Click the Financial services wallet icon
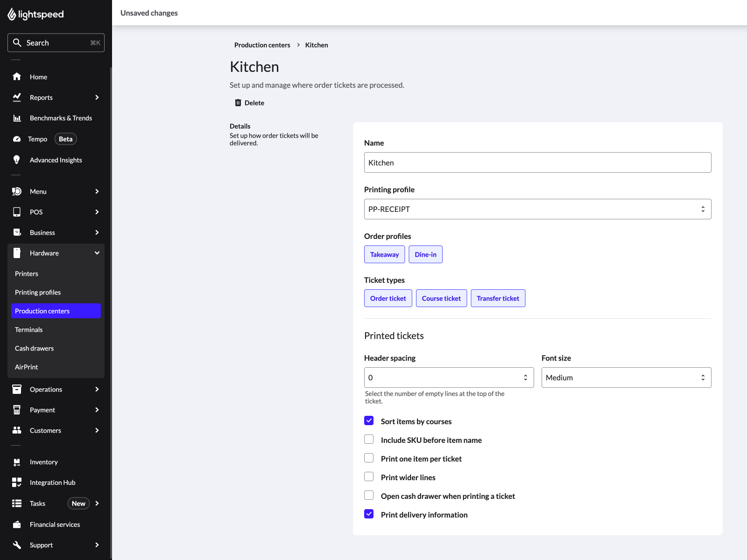 point(17,525)
